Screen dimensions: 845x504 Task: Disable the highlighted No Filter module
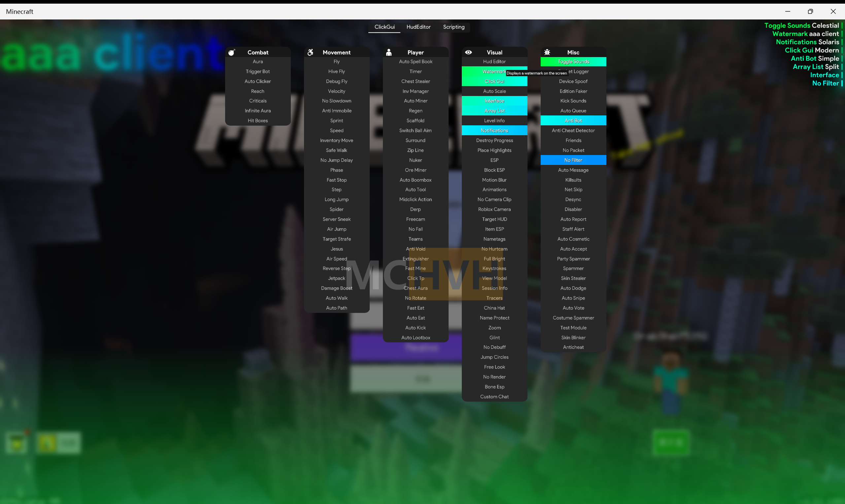coord(573,160)
